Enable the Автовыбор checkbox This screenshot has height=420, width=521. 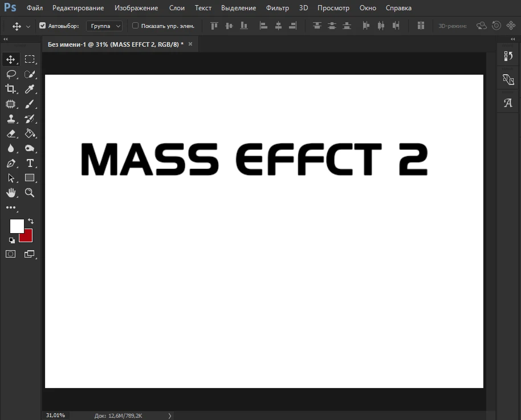coord(42,26)
